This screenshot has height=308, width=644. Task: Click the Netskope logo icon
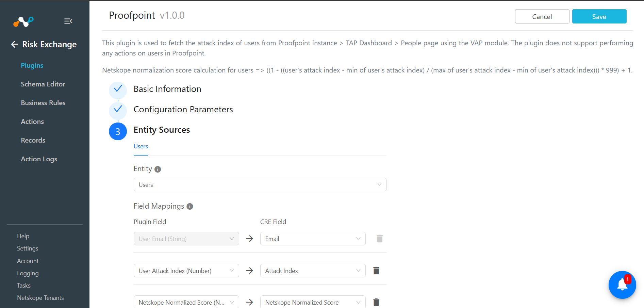tap(23, 21)
